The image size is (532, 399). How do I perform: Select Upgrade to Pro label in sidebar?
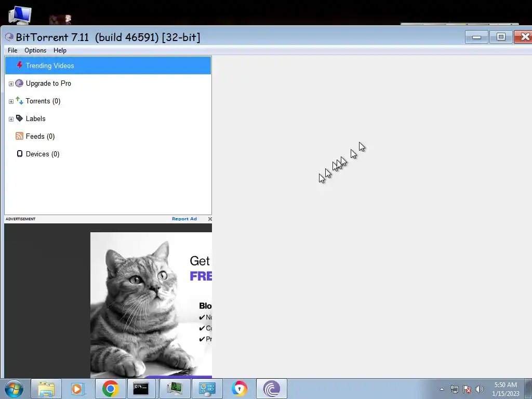pyautogui.click(x=48, y=84)
